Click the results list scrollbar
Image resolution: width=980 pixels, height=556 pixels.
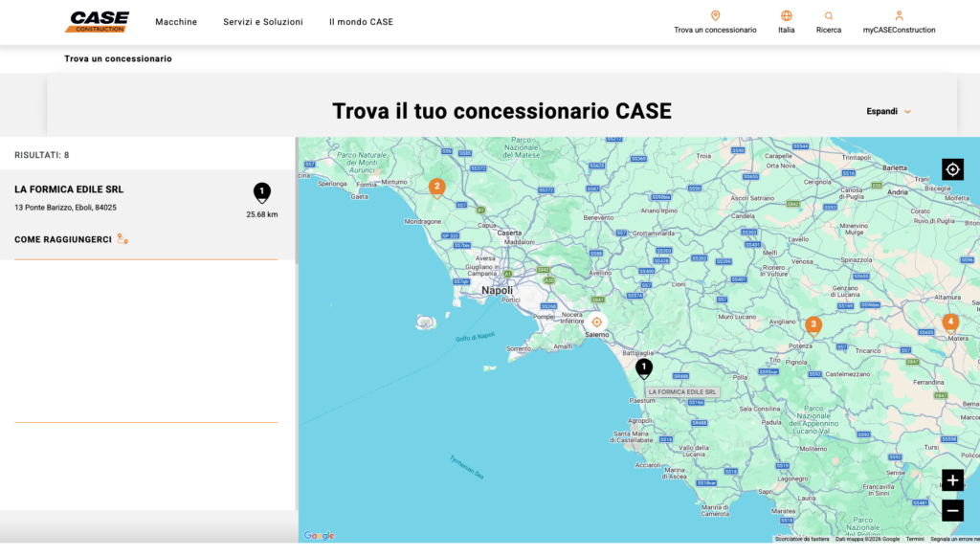[x=297, y=200]
